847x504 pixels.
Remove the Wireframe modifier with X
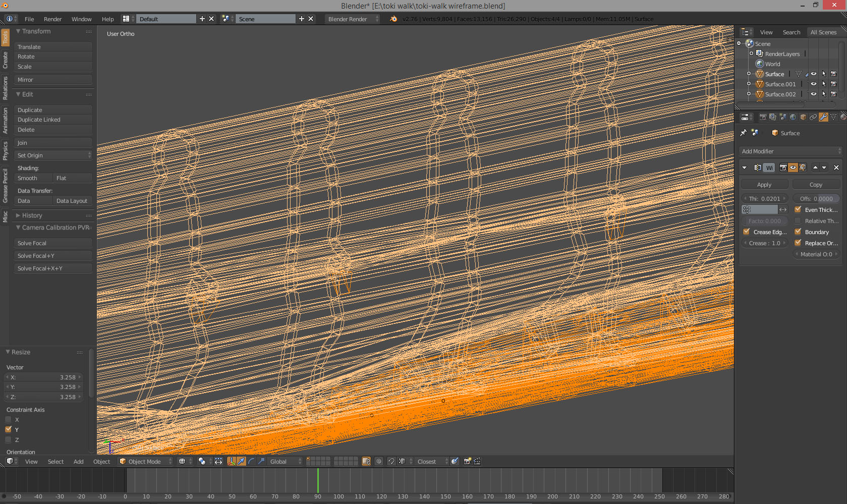(836, 167)
